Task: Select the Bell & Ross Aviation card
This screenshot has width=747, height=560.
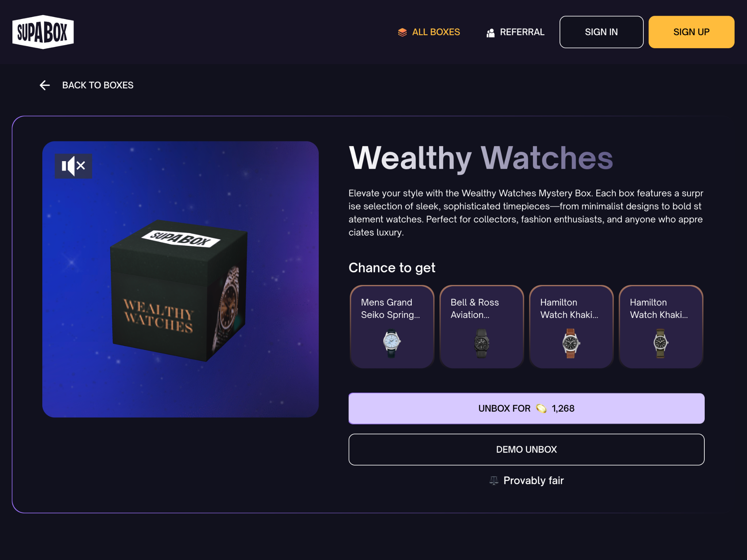Action: pos(481,327)
